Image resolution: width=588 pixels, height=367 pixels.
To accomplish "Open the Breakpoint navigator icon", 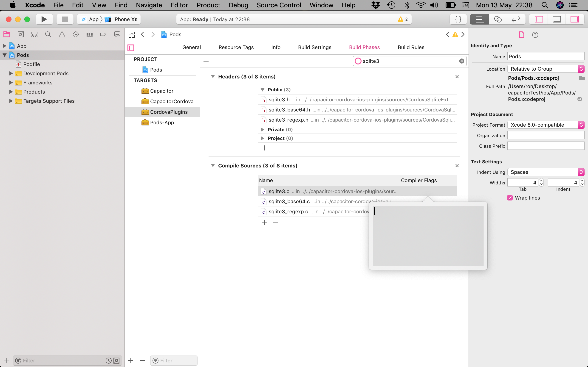I will coord(103,34).
